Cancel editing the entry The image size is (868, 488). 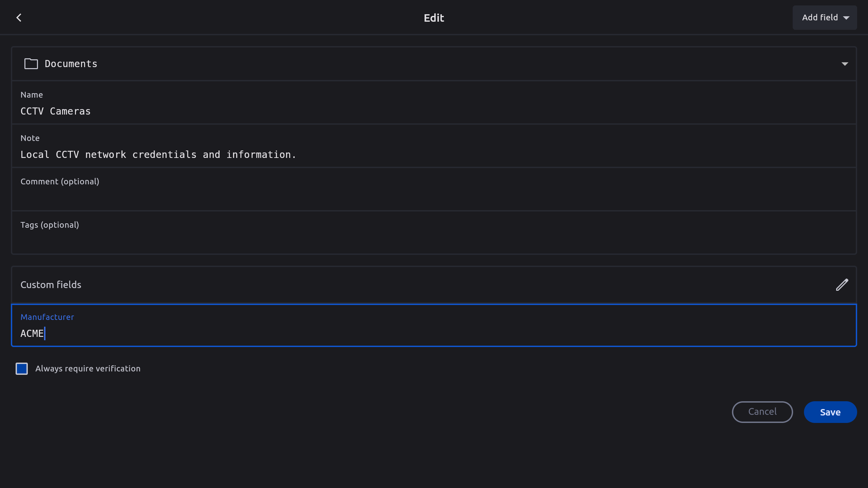pos(762,412)
